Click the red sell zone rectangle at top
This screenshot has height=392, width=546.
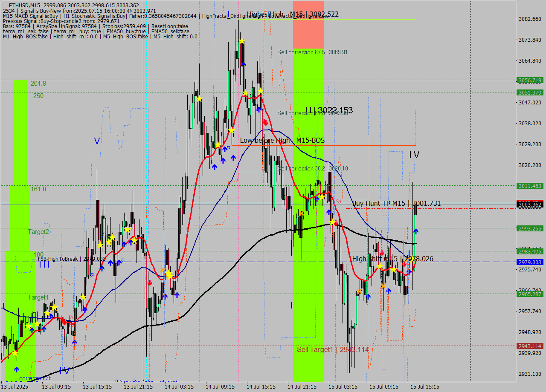308,30
